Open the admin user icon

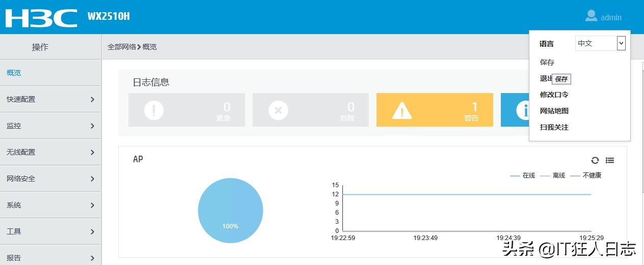(x=591, y=16)
